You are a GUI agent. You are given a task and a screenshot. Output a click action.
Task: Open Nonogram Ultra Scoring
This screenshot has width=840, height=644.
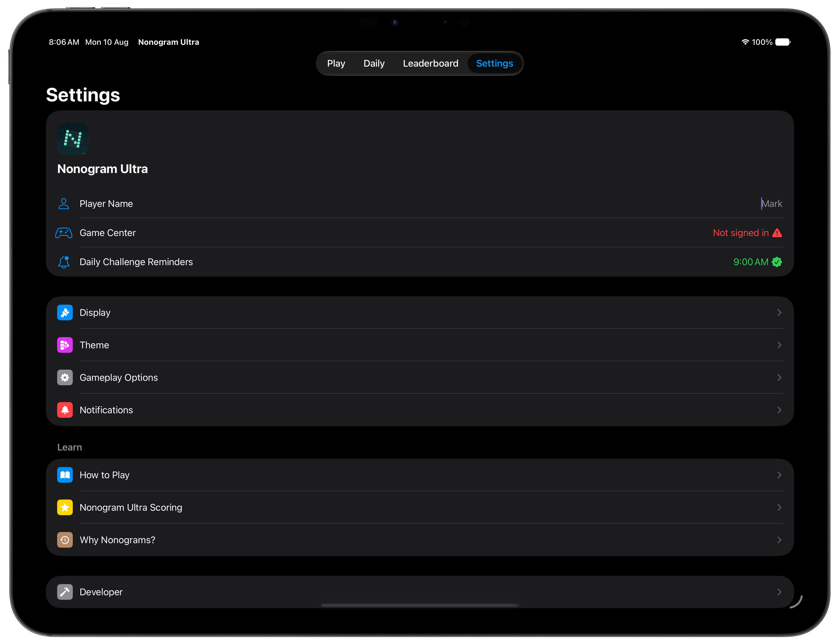click(420, 508)
